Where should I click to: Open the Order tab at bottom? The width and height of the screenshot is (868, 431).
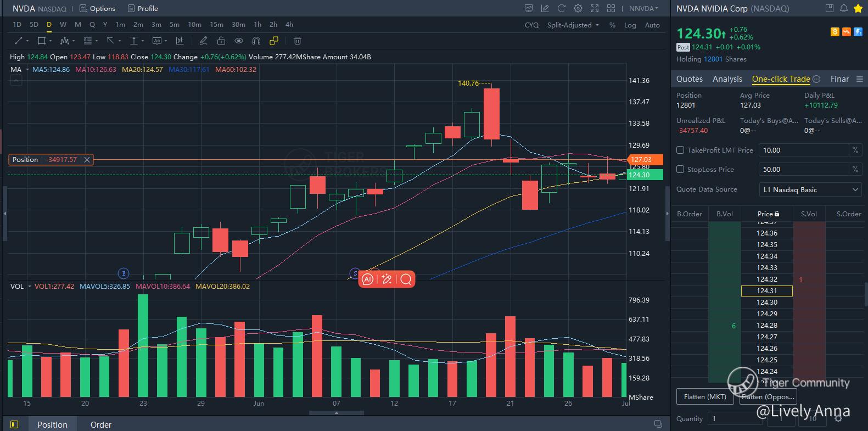101,424
